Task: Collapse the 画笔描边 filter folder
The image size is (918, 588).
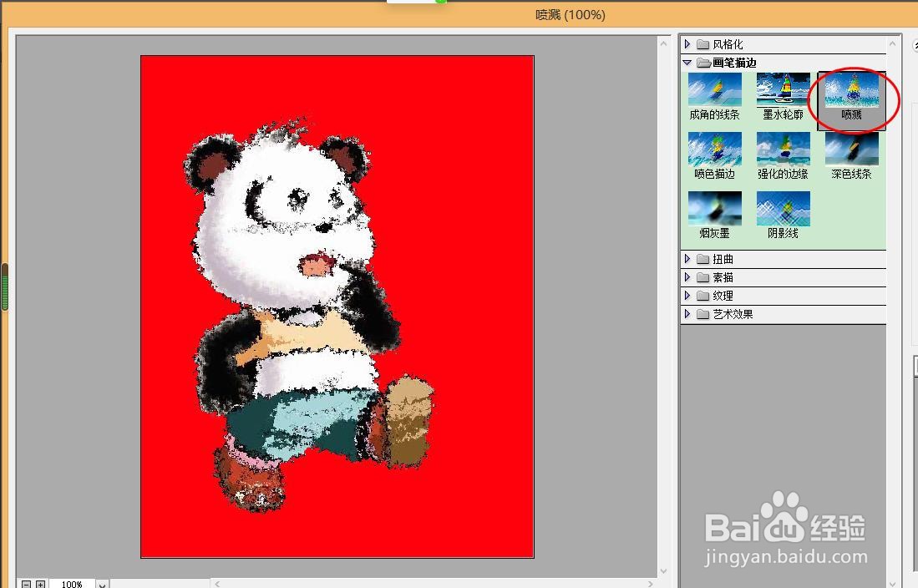Action: click(x=687, y=63)
